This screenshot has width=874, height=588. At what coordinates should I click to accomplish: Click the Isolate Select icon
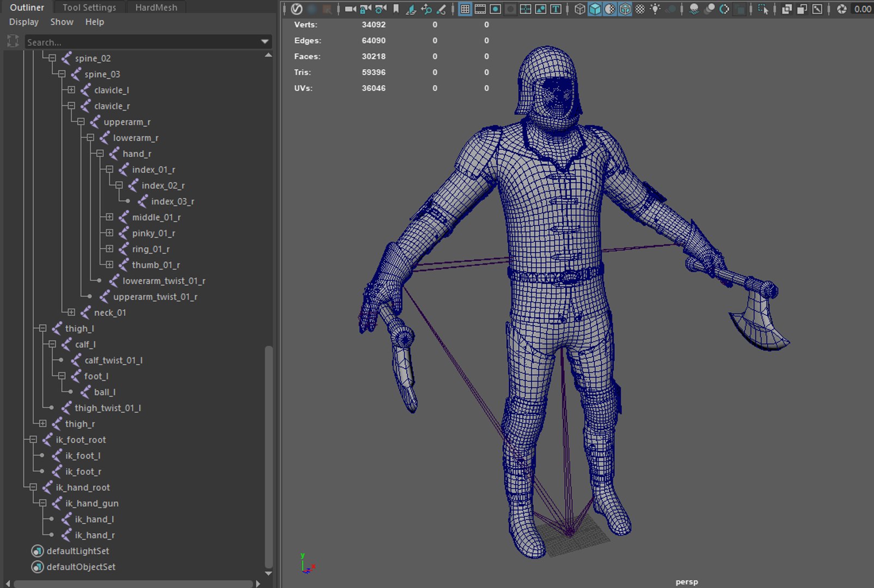click(x=763, y=9)
